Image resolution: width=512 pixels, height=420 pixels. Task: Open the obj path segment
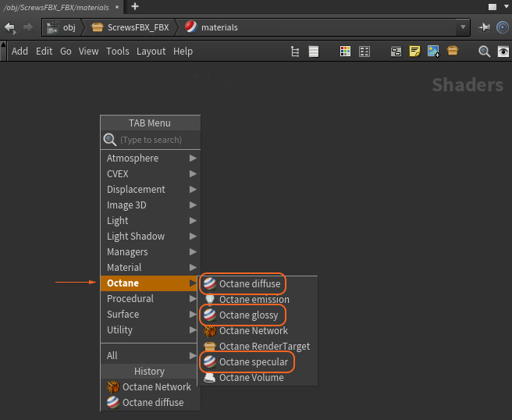point(61,27)
